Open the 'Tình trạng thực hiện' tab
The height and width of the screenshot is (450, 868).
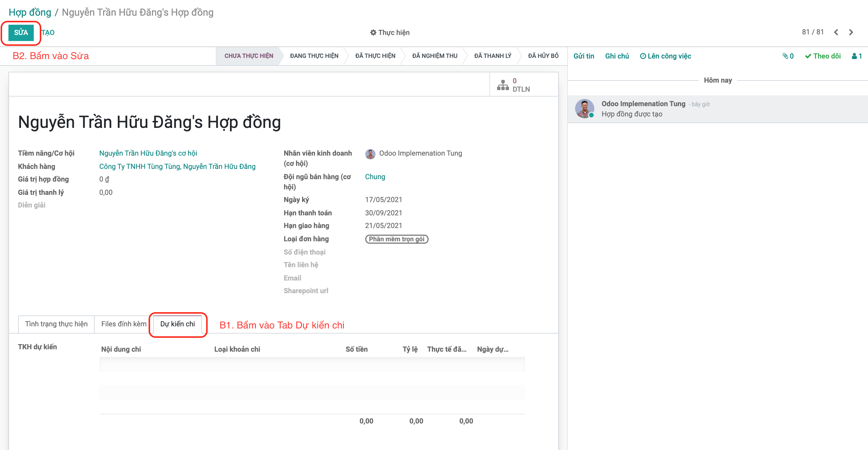point(56,324)
